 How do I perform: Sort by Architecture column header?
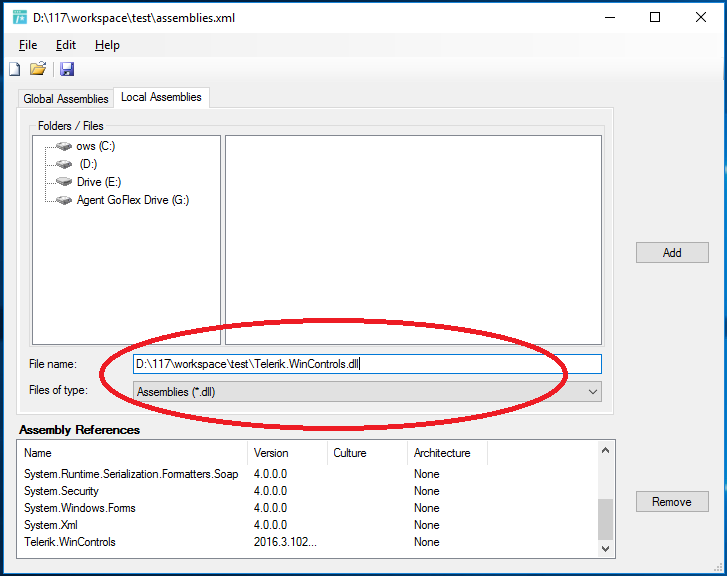(447, 453)
